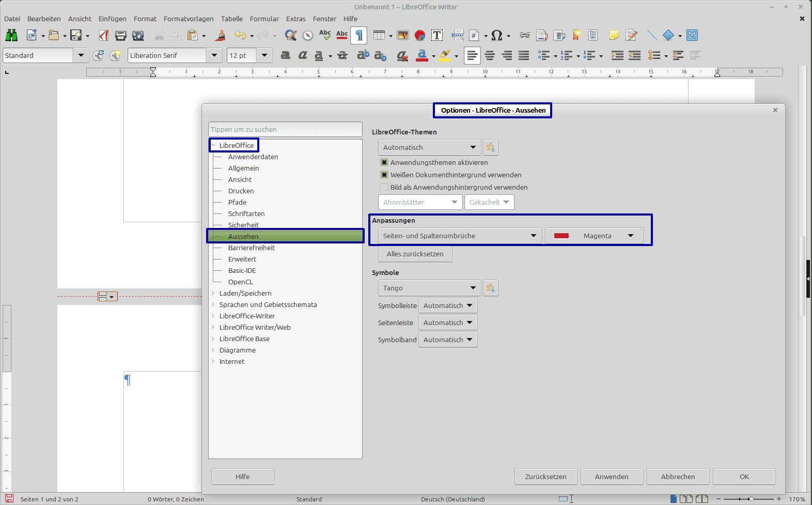Click the Insert Table icon
Image resolution: width=812 pixels, height=505 pixels.
tap(379, 35)
